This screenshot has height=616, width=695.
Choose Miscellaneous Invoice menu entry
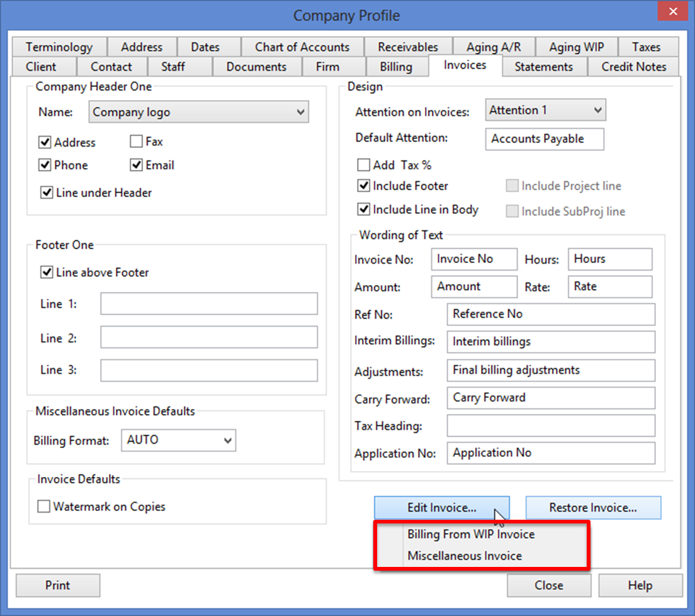465,556
